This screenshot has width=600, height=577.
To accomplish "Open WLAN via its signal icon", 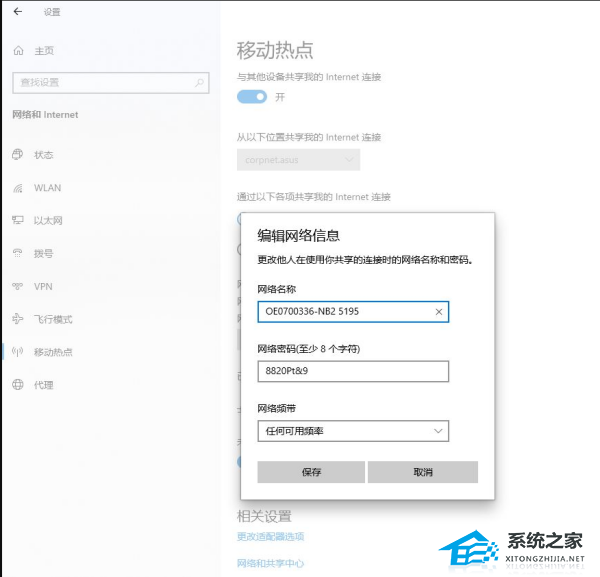I will coord(18,188).
